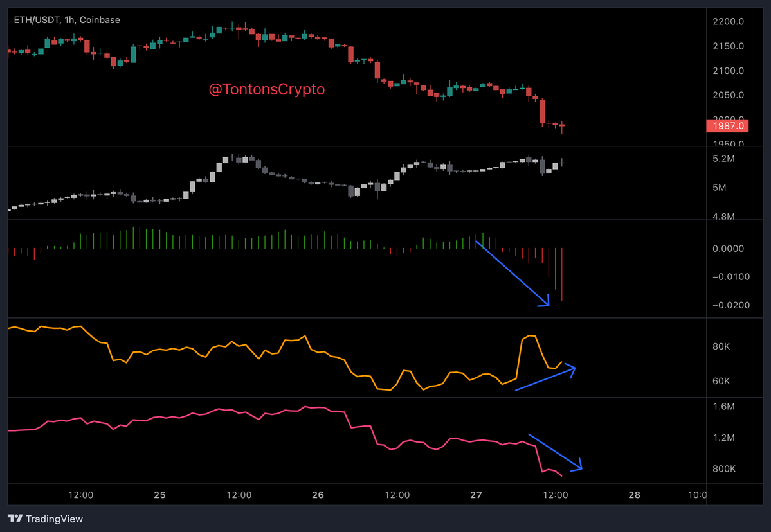Viewport: 771px width, 532px height.
Task: Click the date label 28 on time axis
Action: [634, 495]
